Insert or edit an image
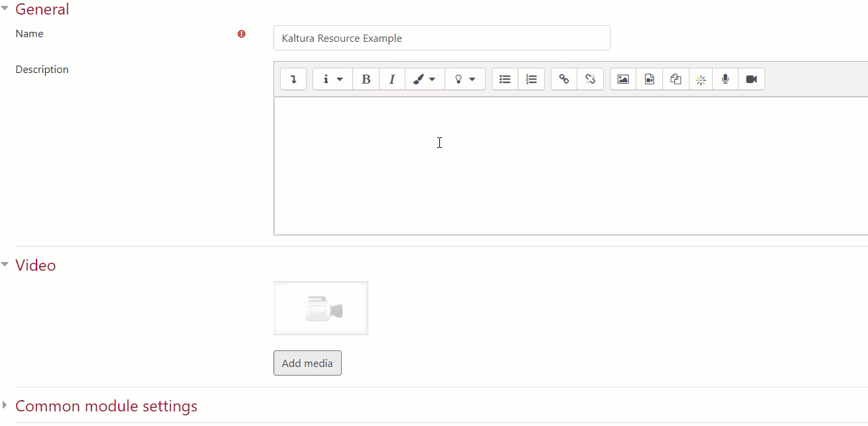The height and width of the screenshot is (426, 868). (x=623, y=79)
